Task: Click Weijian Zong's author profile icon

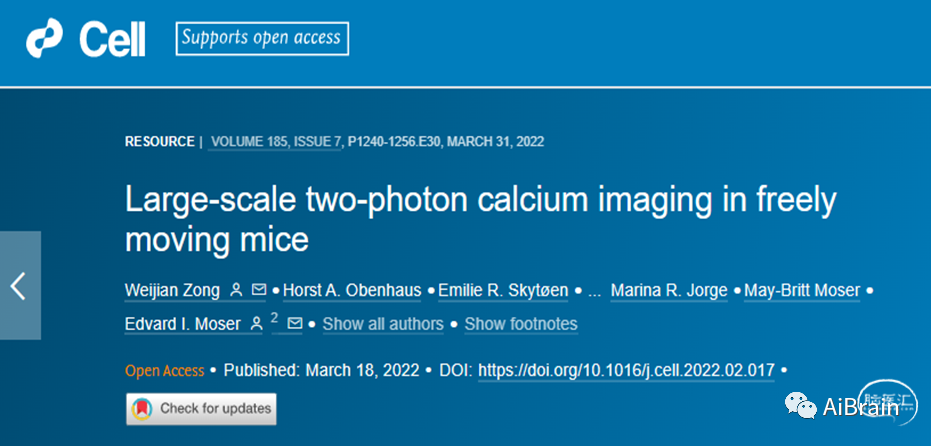Action: [236, 291]
